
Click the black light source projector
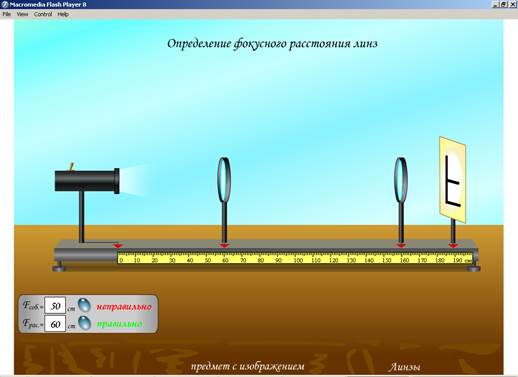point(87,181)
